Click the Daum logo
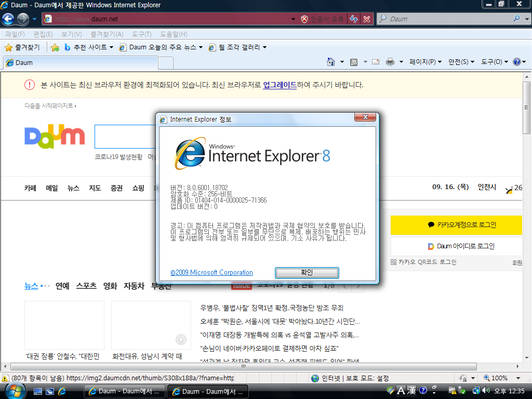The height and width of the screenshot is (399, 532). click(55, 137)
